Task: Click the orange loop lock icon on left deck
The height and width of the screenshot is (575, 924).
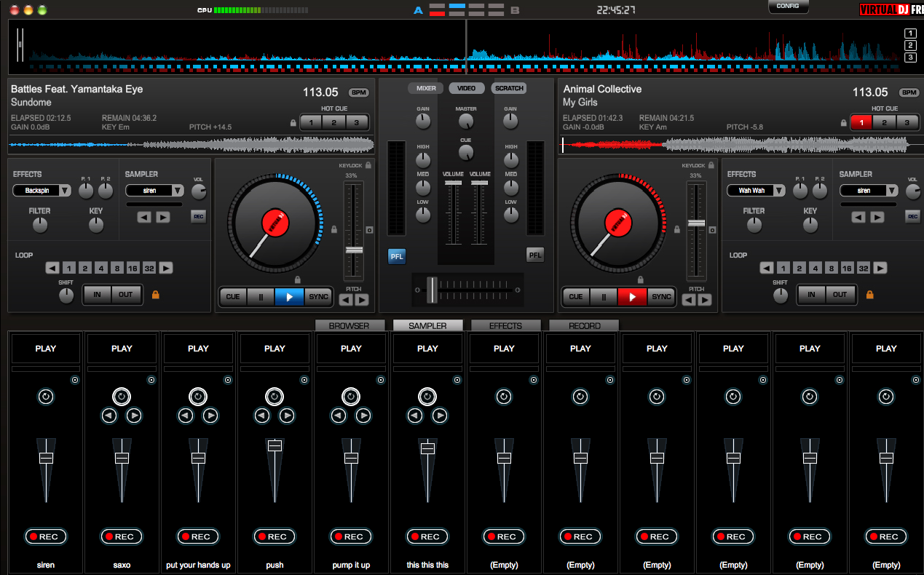Action: pos(155,295)
